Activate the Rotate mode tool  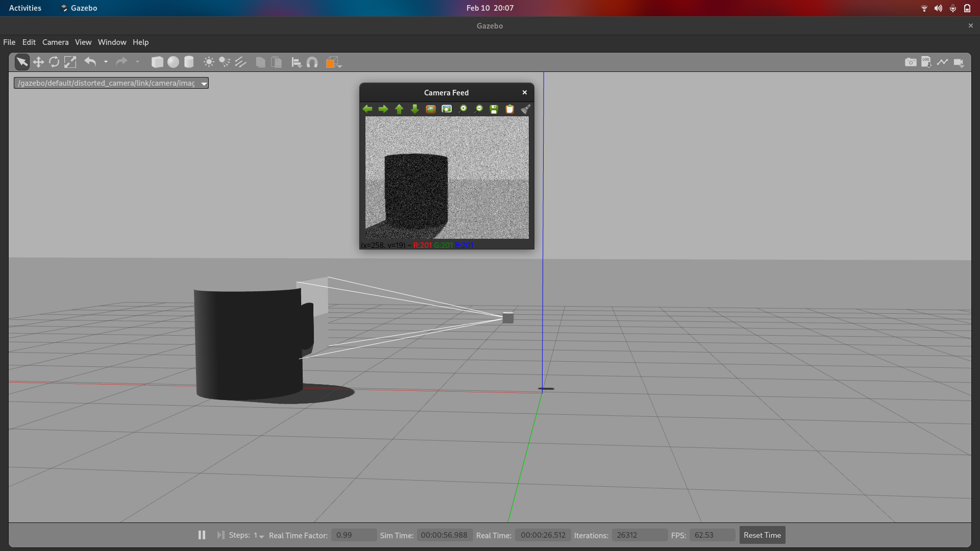coord(54,62)
